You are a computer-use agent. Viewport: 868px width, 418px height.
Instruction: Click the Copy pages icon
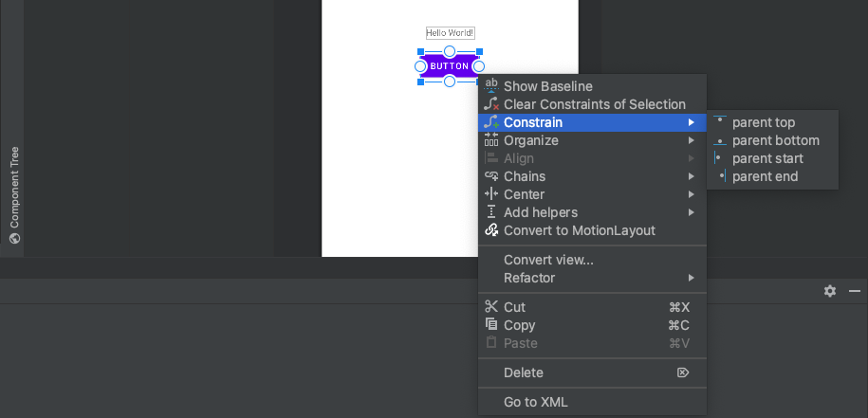(x=491, y=324)
